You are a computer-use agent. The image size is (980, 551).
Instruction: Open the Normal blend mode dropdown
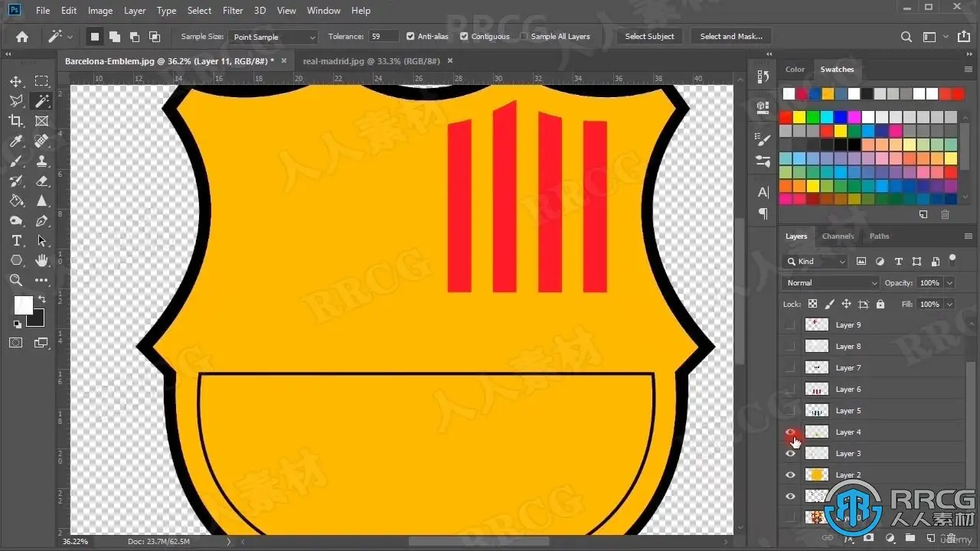[x=831, y=282]
